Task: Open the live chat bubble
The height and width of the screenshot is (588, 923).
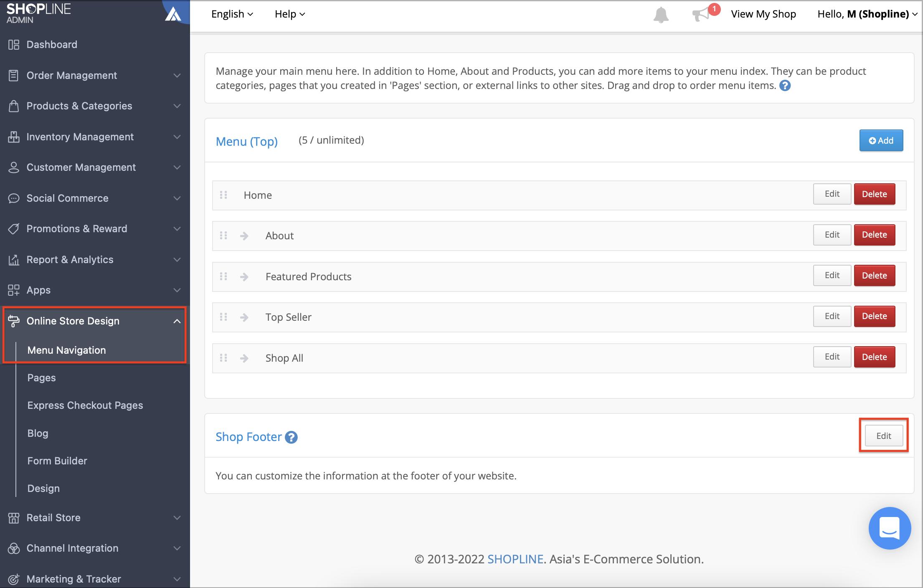Action: [x=890, y=528]
